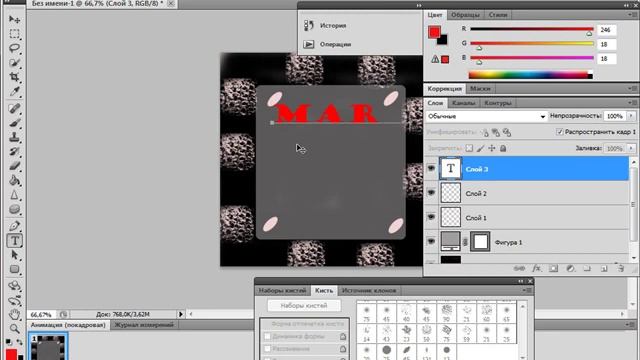The height and width of the screenshot is (360, 640).
Task: Open the Источник клонов tab
Action: [369, 290]
